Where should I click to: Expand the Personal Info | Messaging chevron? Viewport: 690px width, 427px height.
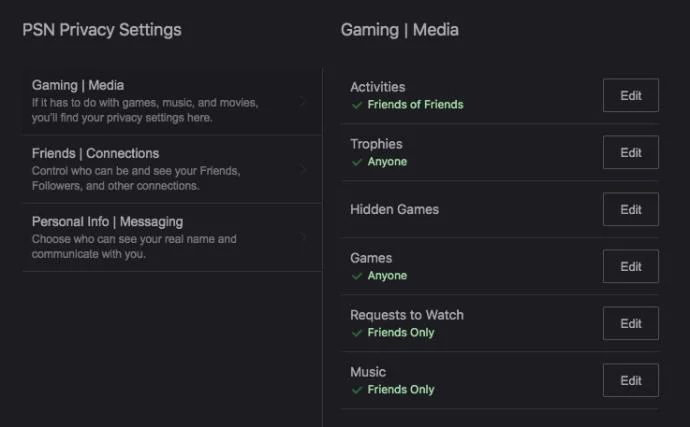303,238
